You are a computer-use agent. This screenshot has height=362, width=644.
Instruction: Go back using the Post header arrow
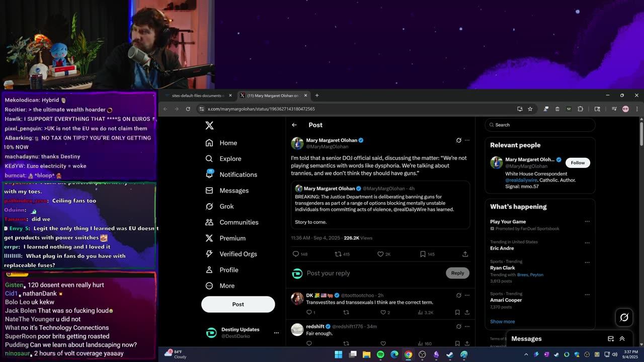[x=294, y=125]
